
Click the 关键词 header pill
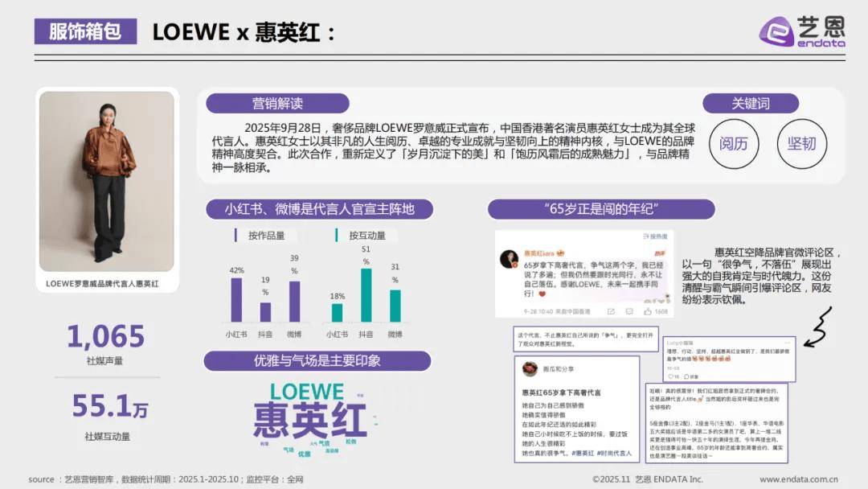(751, 103)
